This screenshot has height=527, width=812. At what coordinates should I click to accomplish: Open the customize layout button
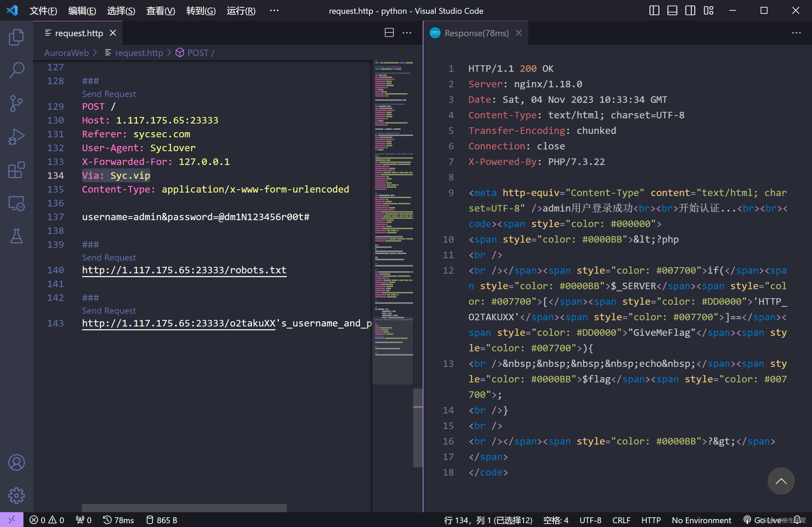(x=708, y=10)
